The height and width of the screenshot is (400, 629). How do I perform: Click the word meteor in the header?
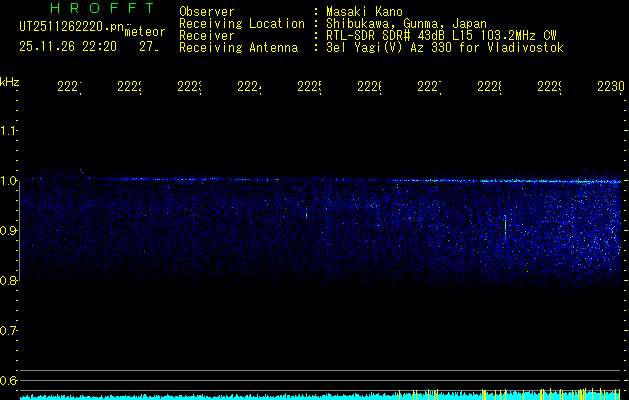pos(145,32)
